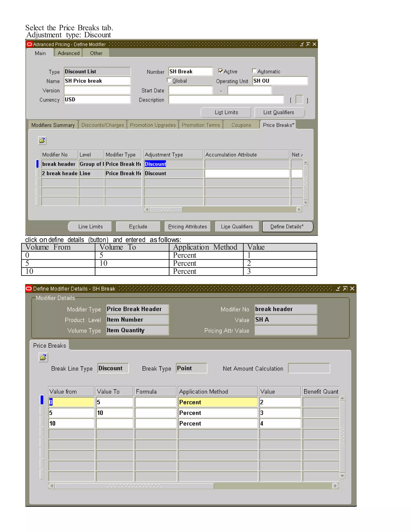Click the folder icon in Price Breaks tab of Define Modifier
This screenshot has height=532, width=411.
tap(42, 141)
